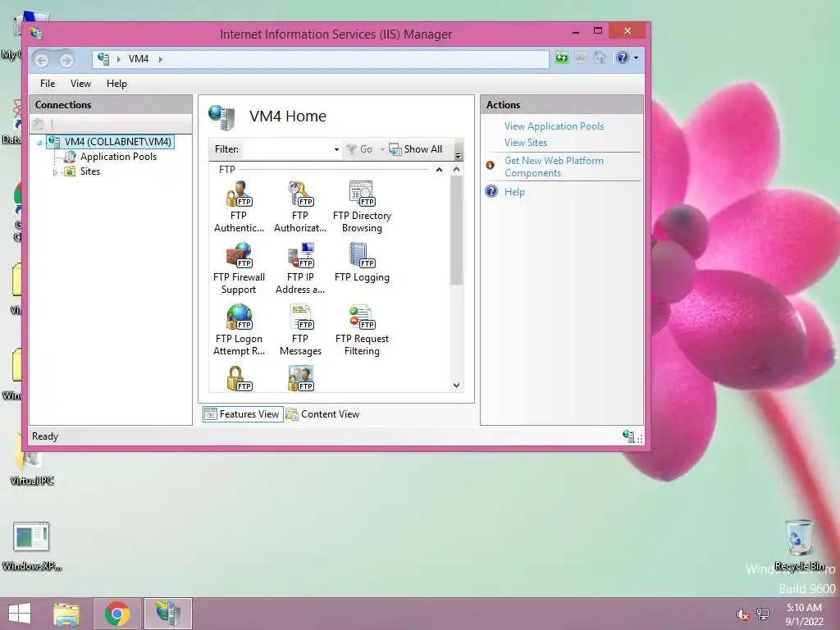The width and height of the screenshot is (840, 630).
Task: Click the IIS Manager taskbar button
Action: [168, 614]
